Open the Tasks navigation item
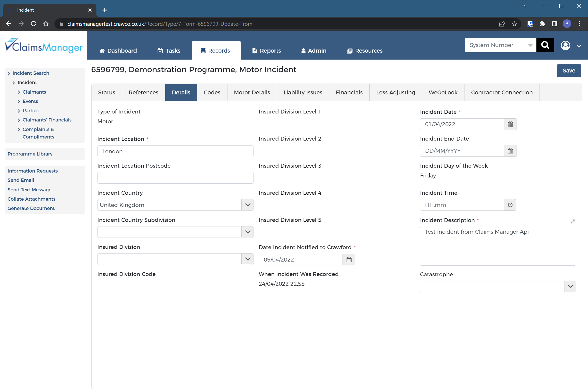The height and width of the screenshot is (391, 588). coord(169,51)
